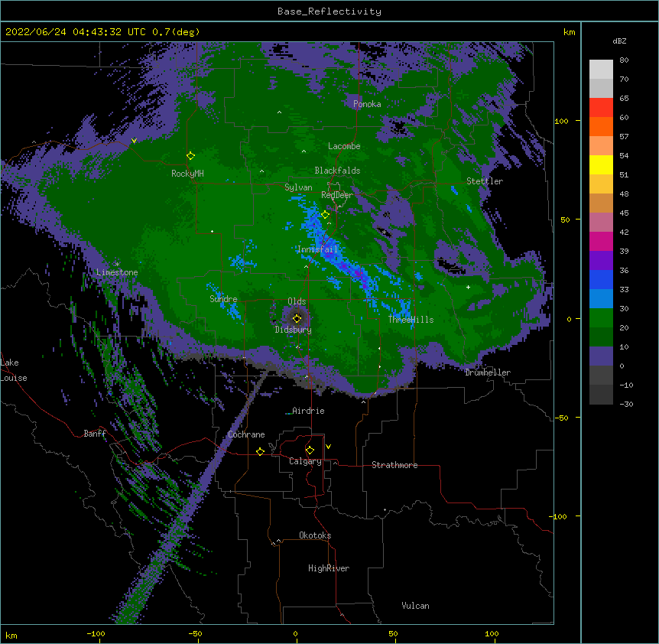This screenshot has width=659, height=644.
Task: Click the Calgary city label
Action: coord(305,461)
